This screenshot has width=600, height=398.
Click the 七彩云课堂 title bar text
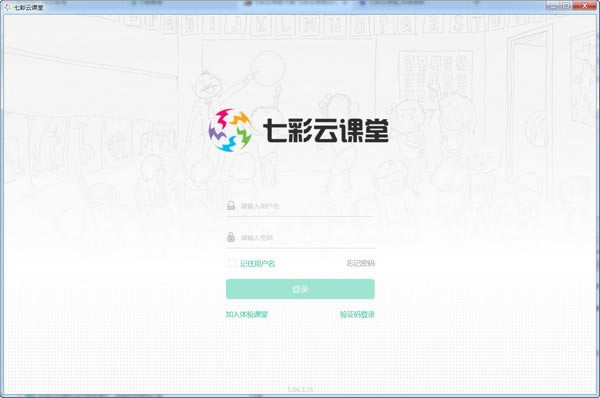click(29, 7)
